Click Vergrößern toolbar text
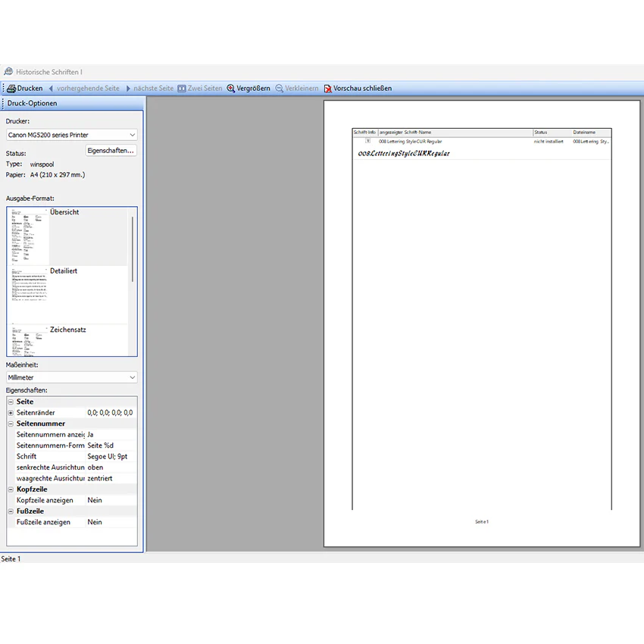 click(x=253, y=89)
